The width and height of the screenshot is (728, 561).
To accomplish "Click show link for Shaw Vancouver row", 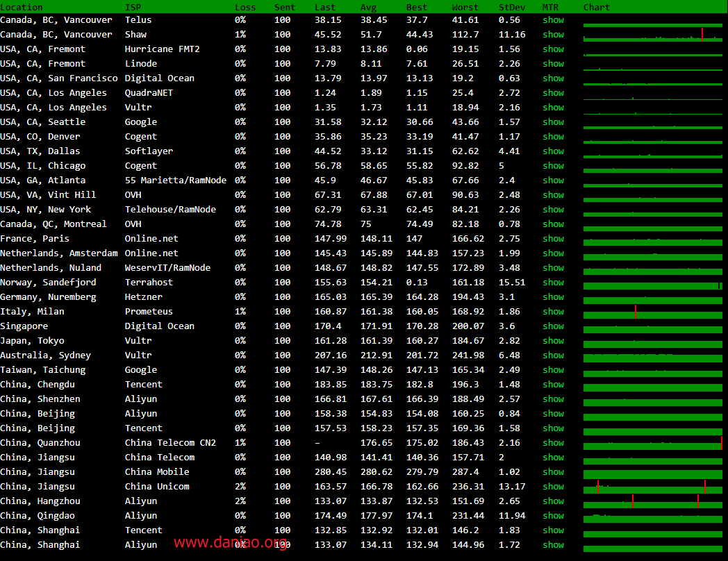I will tap(553, 34).
